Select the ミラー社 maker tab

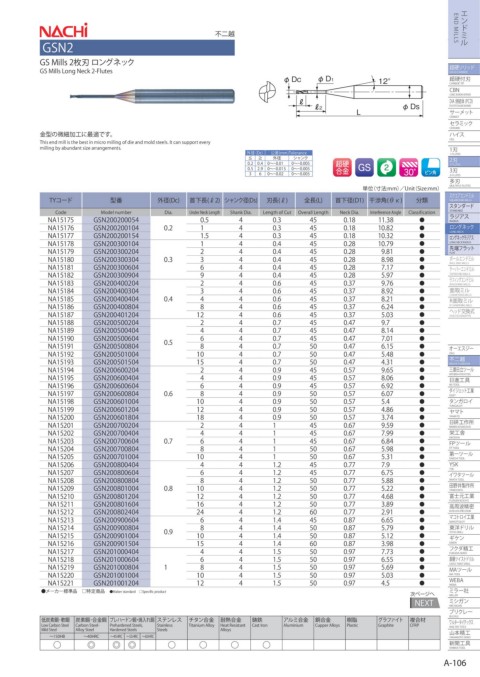click(464, 592)
